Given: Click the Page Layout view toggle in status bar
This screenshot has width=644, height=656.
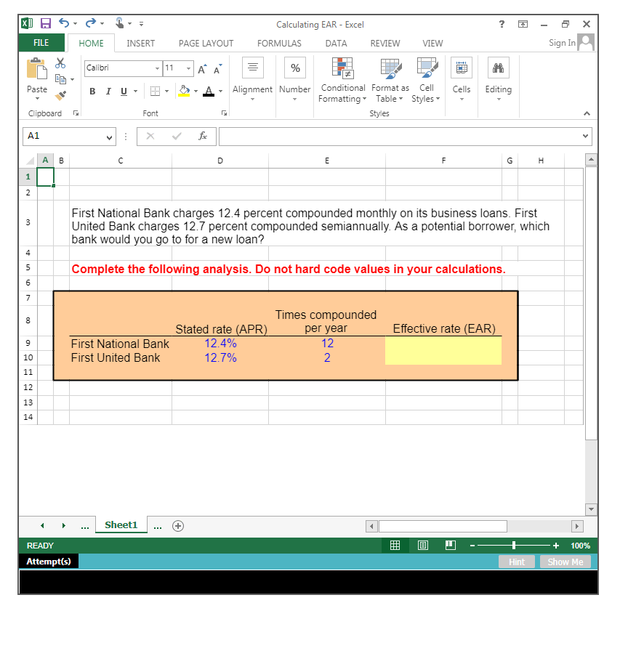Looking at the screenshot, I should point(422,545).
